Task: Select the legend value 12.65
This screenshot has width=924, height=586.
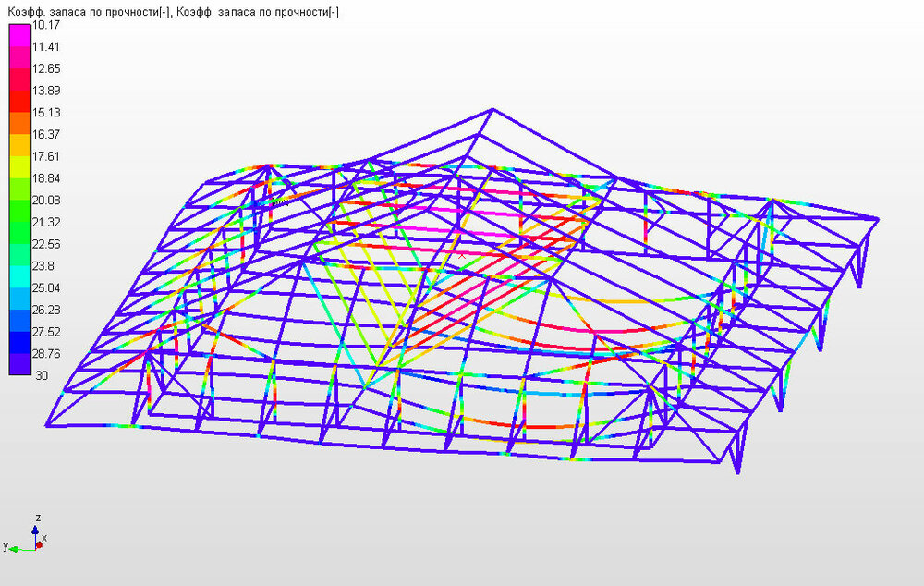Action: pyautogui.click(x=46, y=68)
